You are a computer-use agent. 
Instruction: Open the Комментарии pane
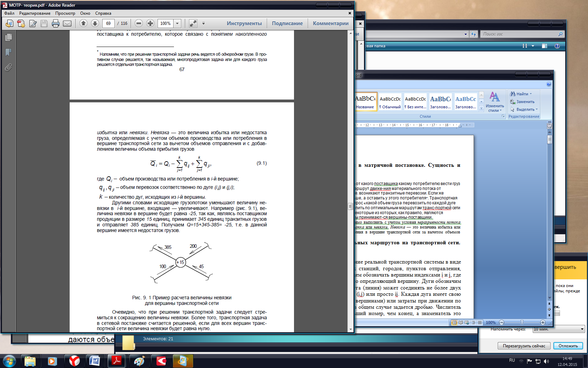(331, 23)
